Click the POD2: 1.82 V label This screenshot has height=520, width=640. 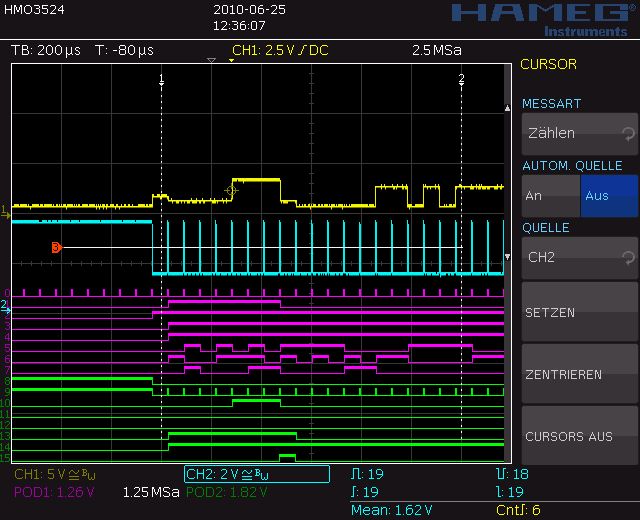227,492
